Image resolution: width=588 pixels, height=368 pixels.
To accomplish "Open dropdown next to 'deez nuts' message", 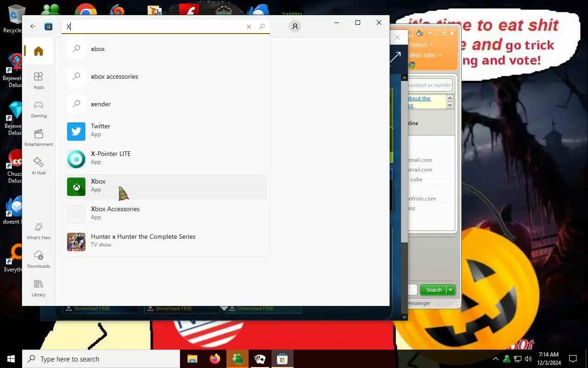I will 440,55.
